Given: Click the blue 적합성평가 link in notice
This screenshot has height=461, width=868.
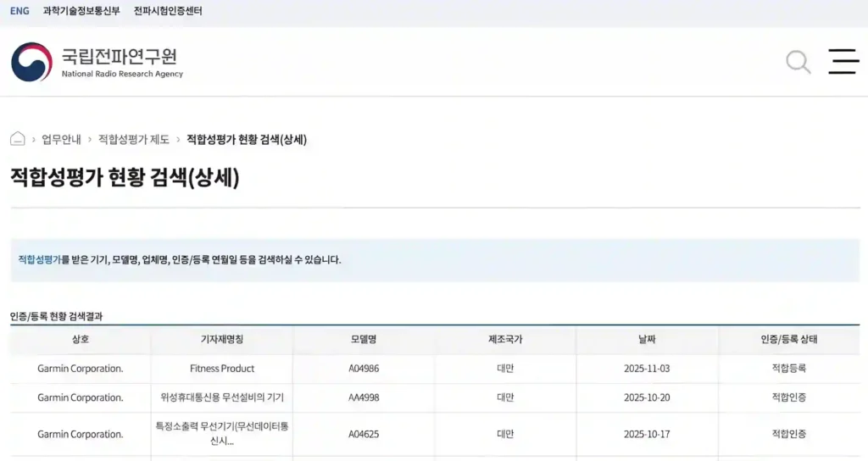Looking at the screenshot, I should [39, 259].
